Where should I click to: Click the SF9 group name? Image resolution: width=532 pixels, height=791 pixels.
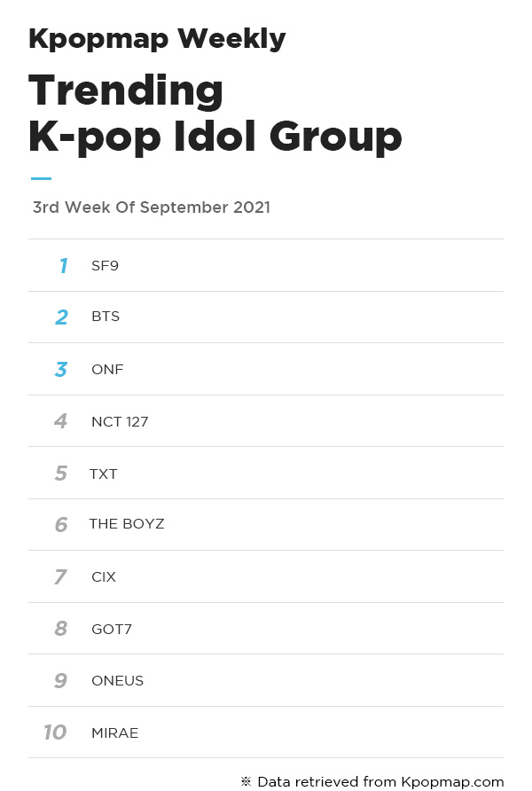[x=105, y=266]
